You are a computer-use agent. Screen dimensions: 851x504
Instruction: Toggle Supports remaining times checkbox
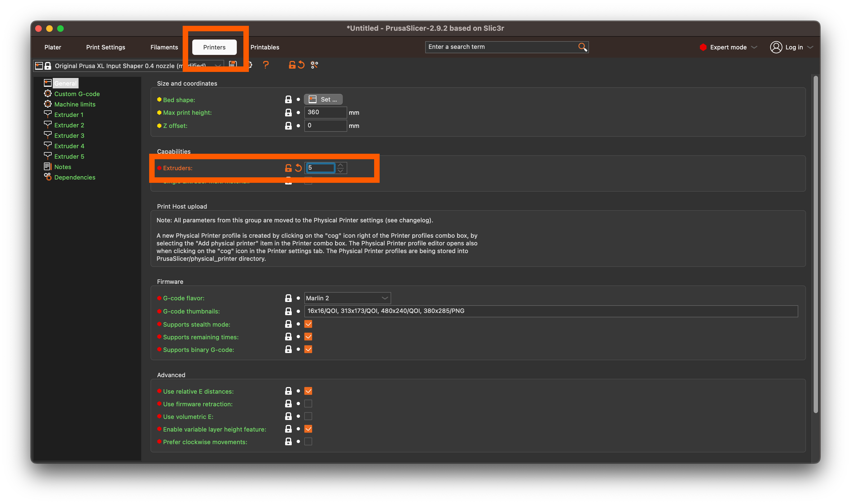(308, 337)
